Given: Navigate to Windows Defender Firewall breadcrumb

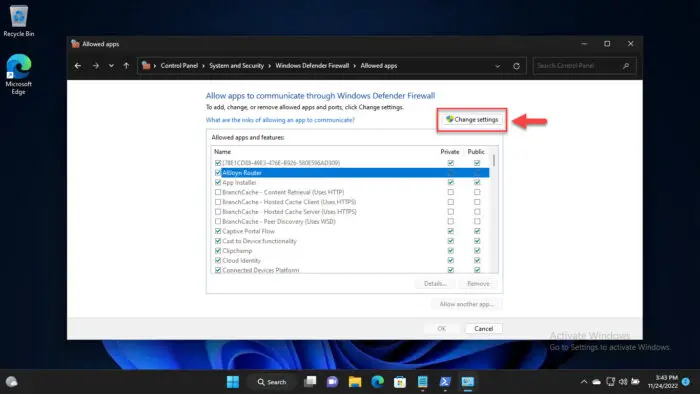Looking at the screenshot, I should click(312, 66).
